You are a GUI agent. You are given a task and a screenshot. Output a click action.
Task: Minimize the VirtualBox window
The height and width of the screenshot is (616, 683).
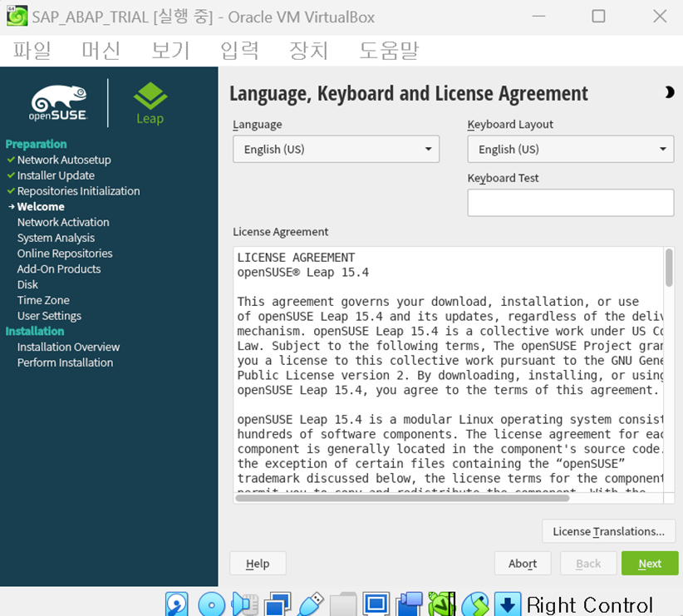(x=538, y=16)
